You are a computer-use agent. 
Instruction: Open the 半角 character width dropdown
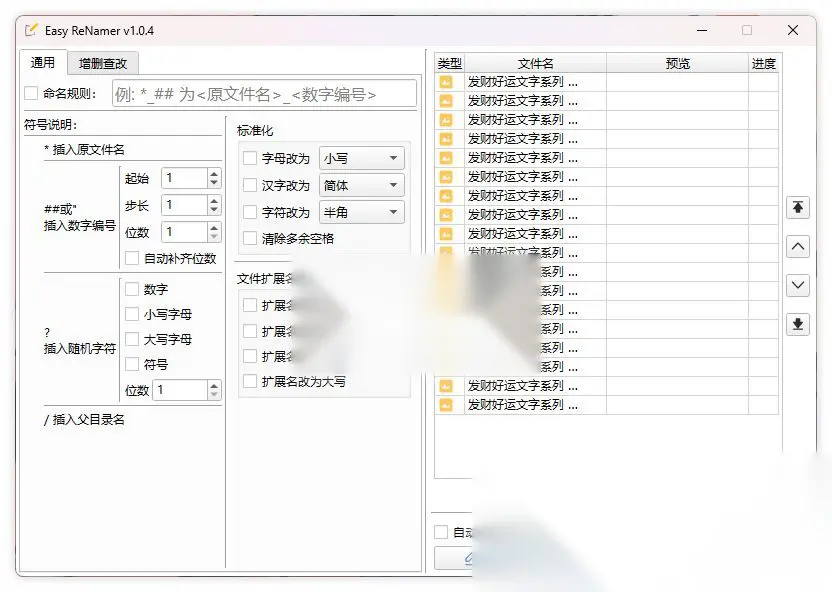[x=361, y=212]
